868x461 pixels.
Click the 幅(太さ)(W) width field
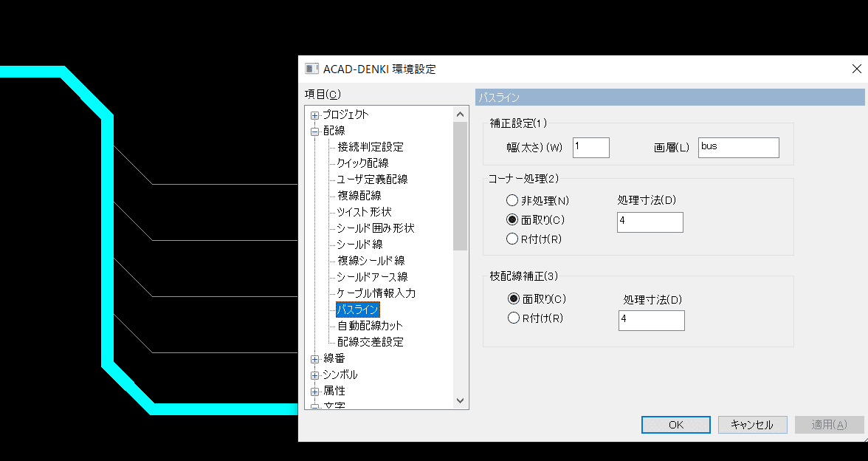coord(590,148)
